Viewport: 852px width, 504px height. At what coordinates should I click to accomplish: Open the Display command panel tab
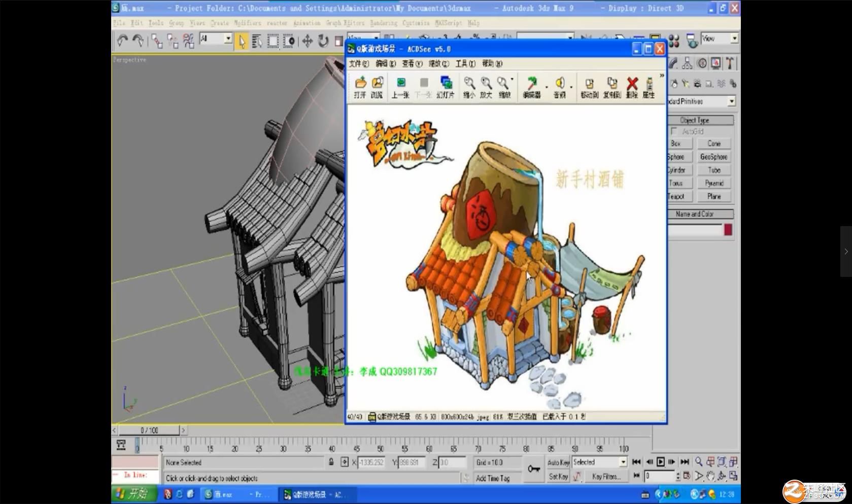[715, 63]
